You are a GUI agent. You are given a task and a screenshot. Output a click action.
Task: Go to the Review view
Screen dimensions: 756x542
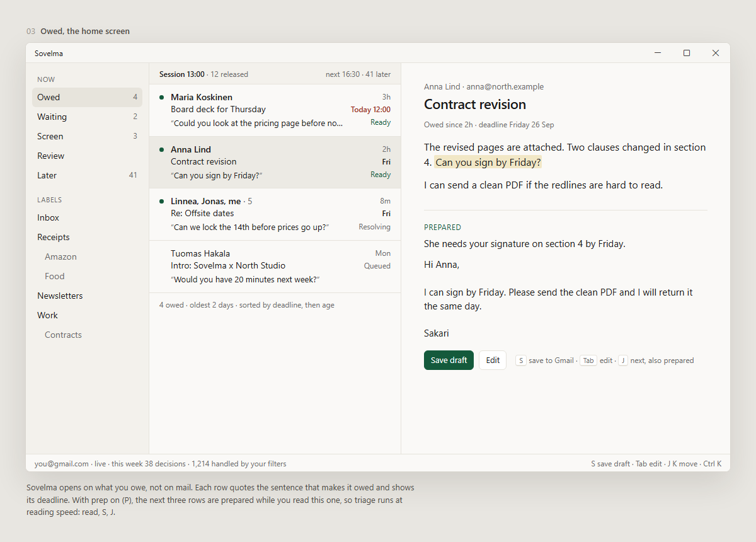click(x=87, y=156)
